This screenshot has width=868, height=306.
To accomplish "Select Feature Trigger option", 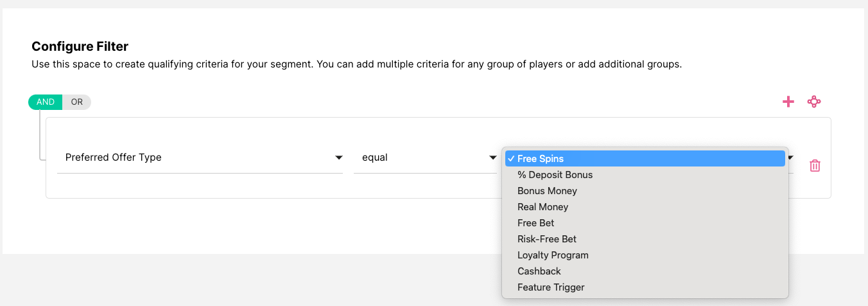I will pyautogui.click(x=551, y=287).
